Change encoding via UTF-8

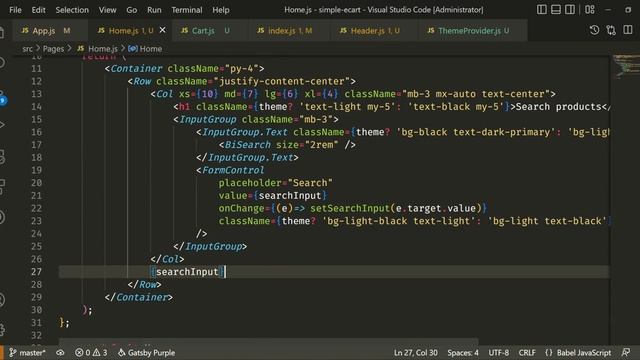tap(499, 353)
